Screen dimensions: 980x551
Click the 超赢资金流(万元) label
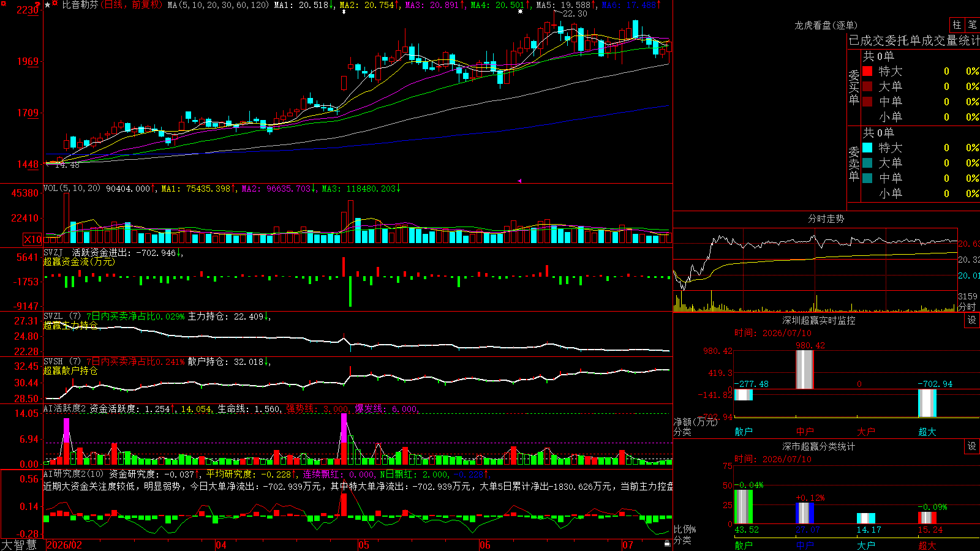pos(79,261)
